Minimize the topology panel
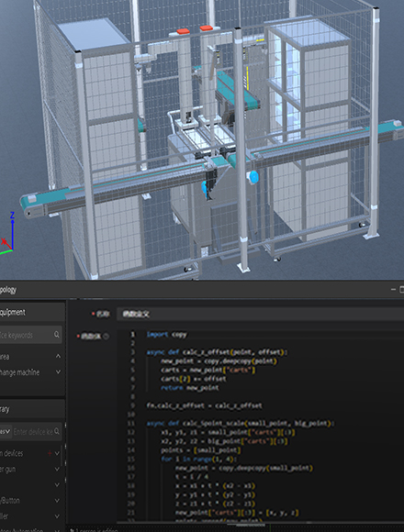Viewport: 404px width, 532px height. [x=393, y=290]
